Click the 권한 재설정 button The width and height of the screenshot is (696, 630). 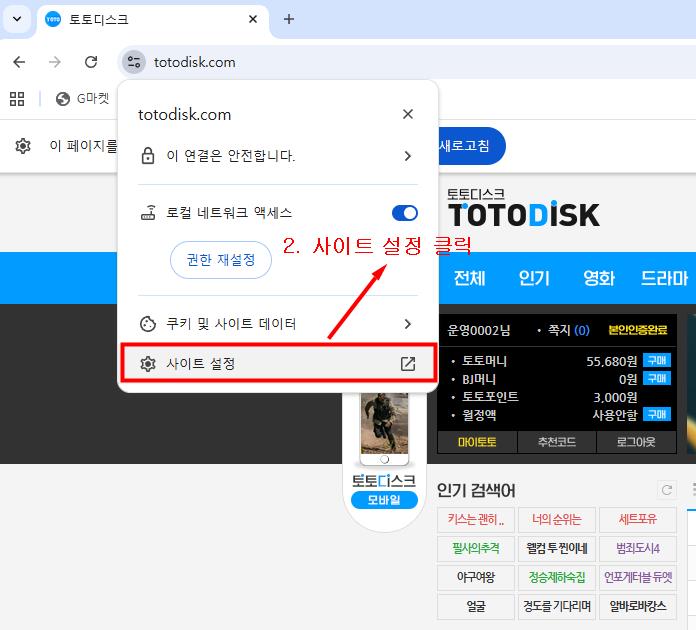[x=221, y=260]
